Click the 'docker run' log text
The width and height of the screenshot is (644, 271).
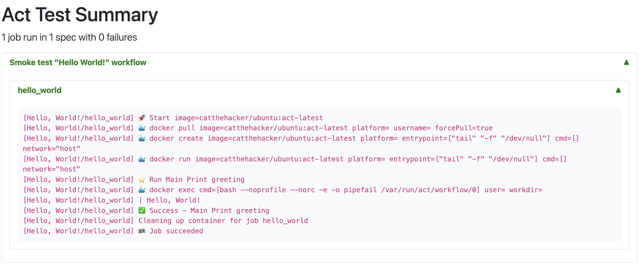(x=170, y=159)
